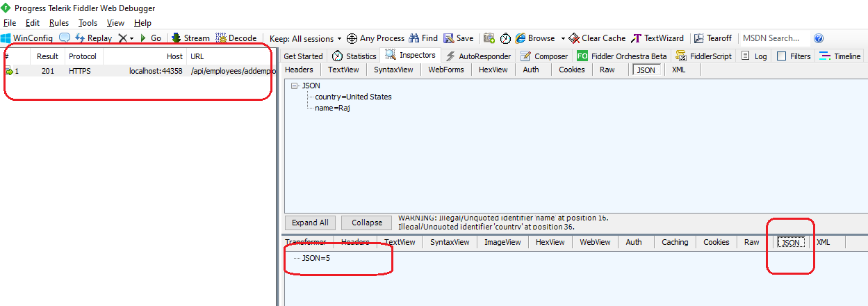Toggle Stream mode in toolbar
This screenshot has height=306, width=868.
(x=190, y=38)
